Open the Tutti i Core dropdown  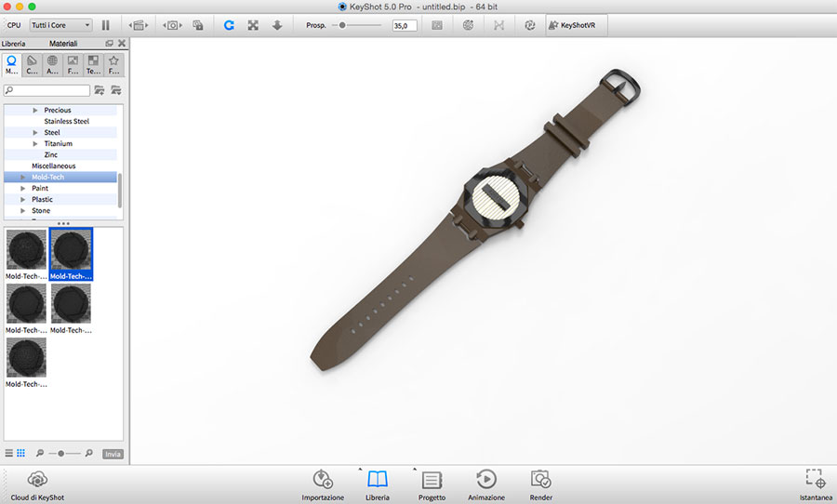60,25
